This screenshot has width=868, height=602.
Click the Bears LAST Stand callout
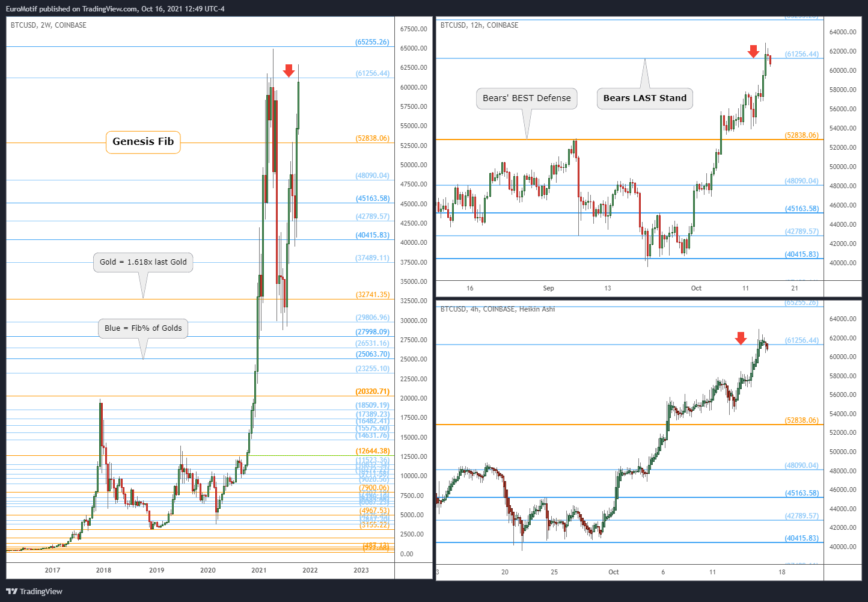644,99
